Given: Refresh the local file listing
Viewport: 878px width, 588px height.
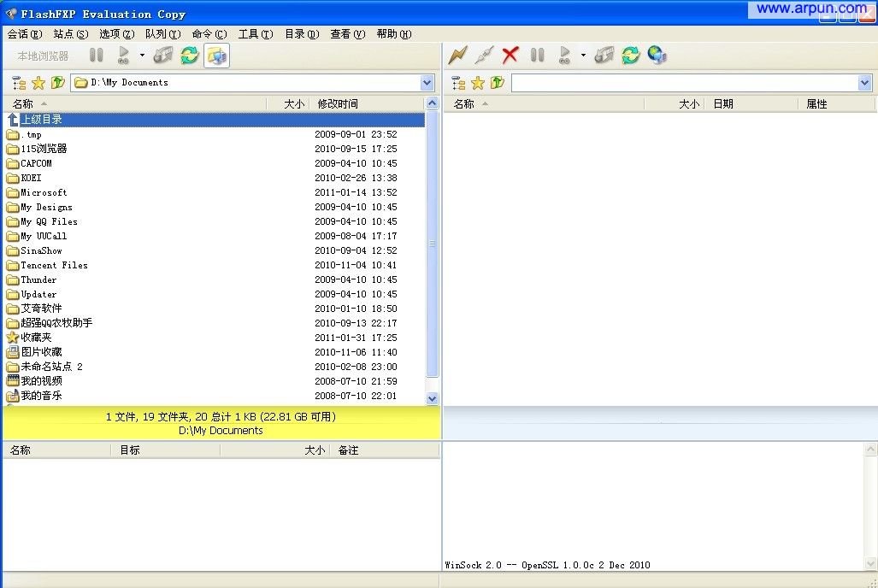Looking at the screenshot, I should (188, 54).
